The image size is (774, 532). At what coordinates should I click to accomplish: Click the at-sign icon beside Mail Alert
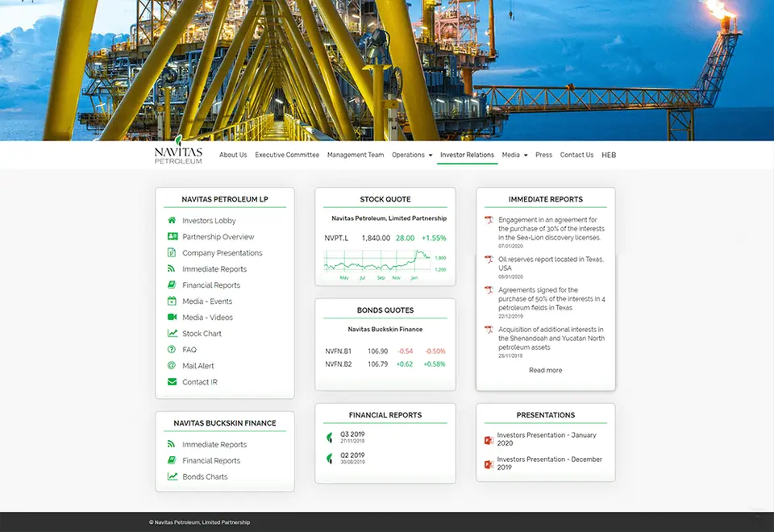point(171,365)
